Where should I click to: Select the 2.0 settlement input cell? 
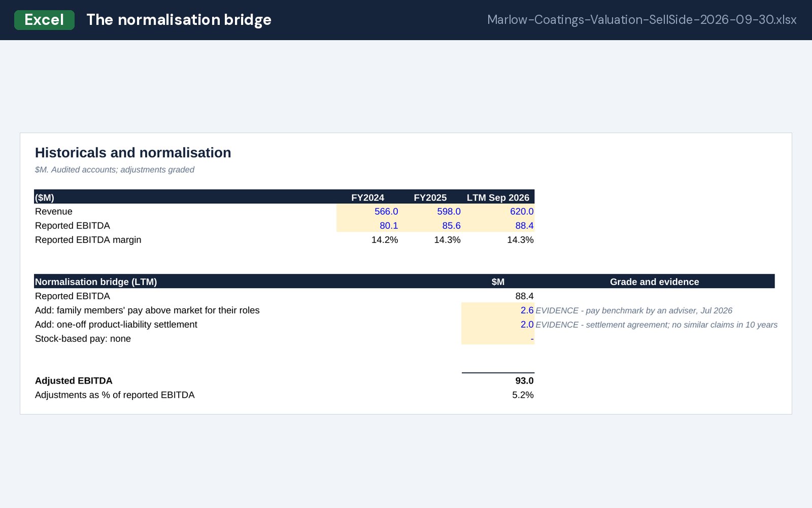[x=498, y=325]
